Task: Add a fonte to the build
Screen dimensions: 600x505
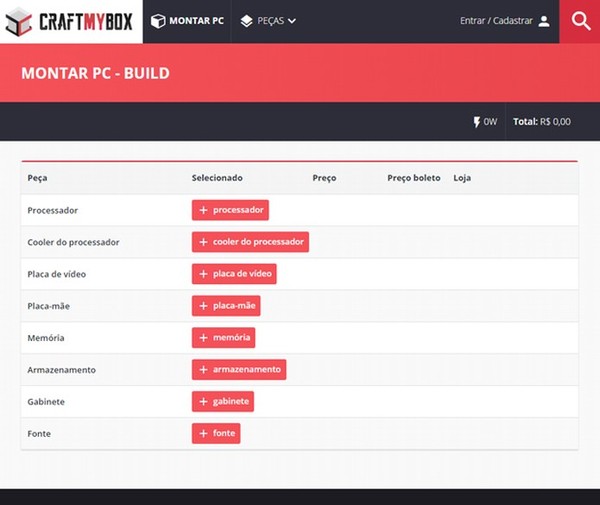Action: click(x=216, y=433)
